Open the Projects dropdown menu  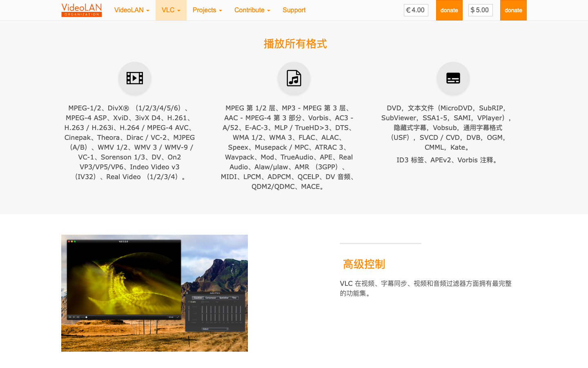click(207, 10)
